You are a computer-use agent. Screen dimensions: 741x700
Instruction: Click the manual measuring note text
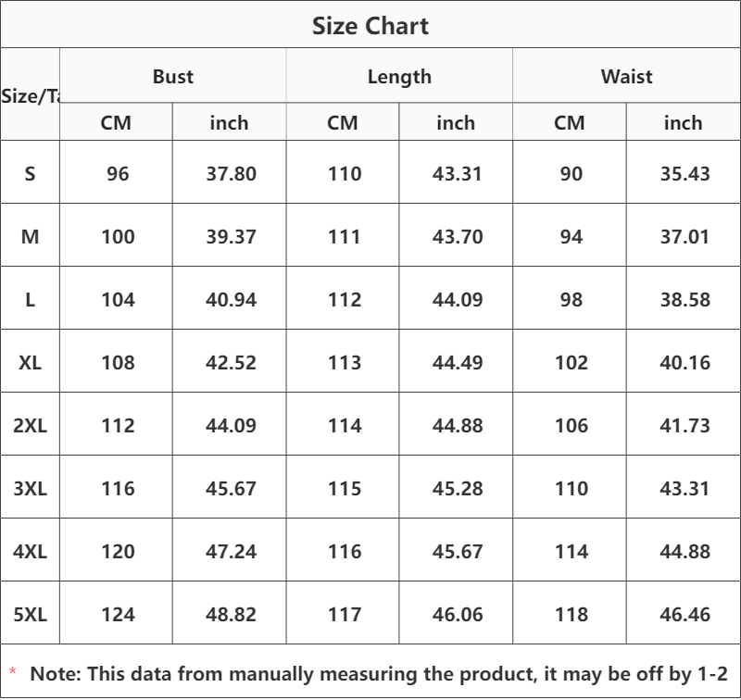tap(379, 674)
